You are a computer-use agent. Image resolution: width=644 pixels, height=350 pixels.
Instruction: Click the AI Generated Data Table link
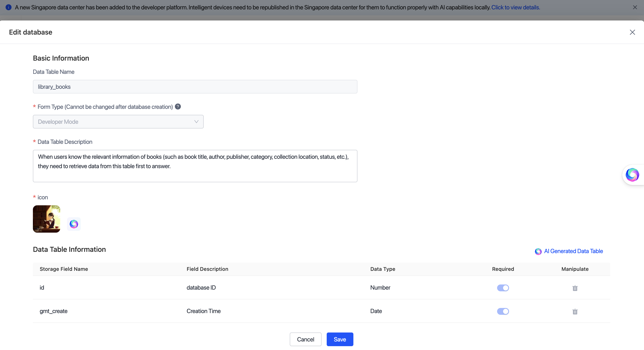pyautogui.click(x=573, y=251)
